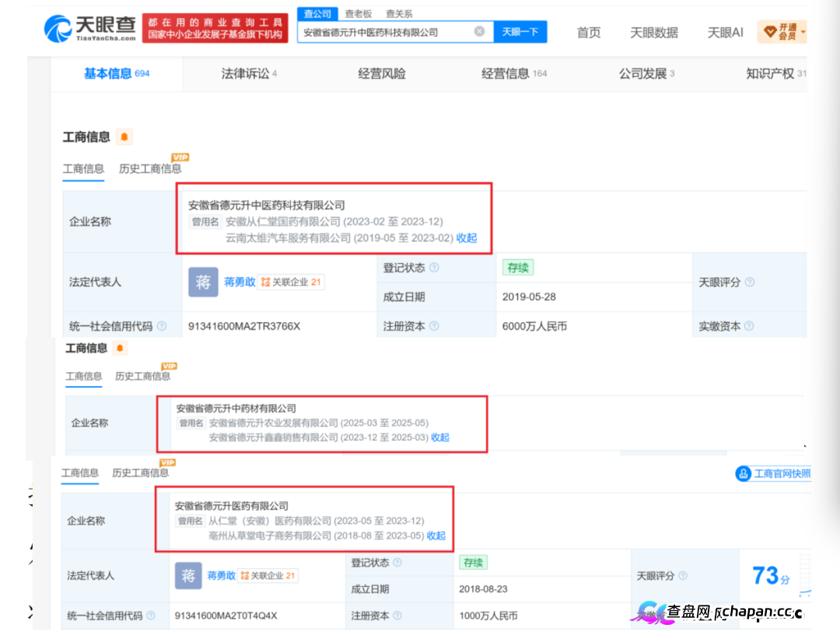Switch to the 查老板 search tab
Image resolution: width=840 pixels, height=632 pixels.
[x=359, y=14]
